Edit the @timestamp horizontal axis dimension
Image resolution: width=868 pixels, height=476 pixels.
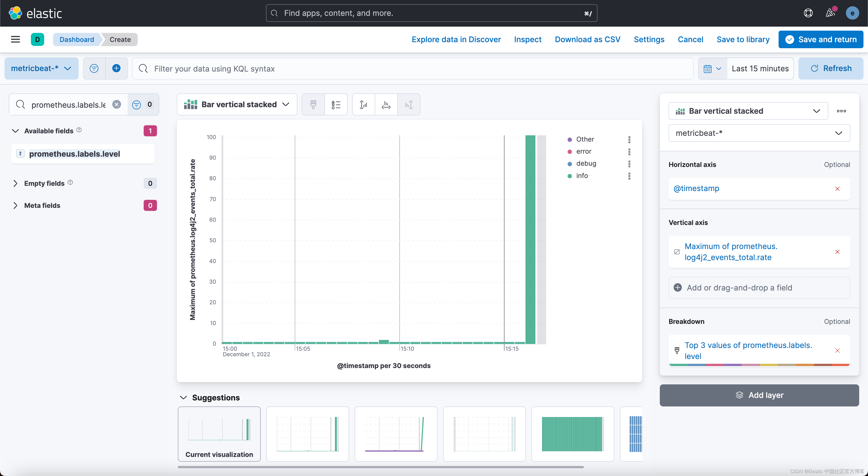(696, 189)
